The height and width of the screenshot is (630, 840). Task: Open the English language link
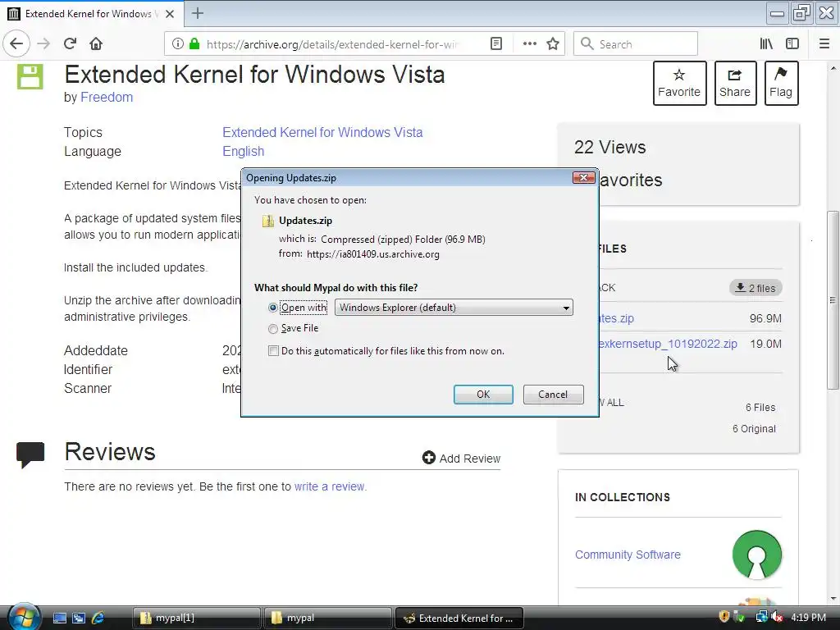(x=243, y=152)
